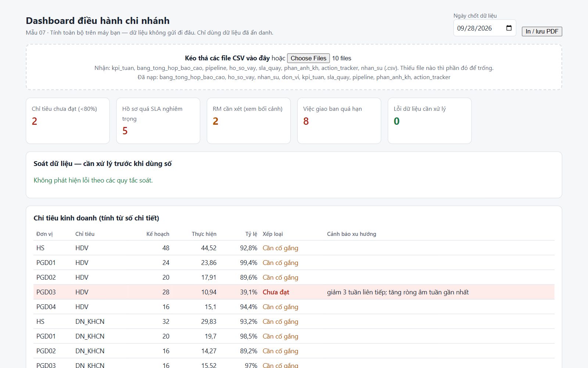Click the Cảnh báo xu hướng column header

(x=351, y=234)
